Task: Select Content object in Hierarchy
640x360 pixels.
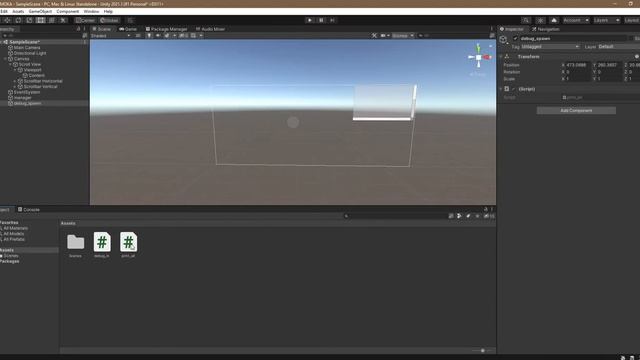Action: 36,76
